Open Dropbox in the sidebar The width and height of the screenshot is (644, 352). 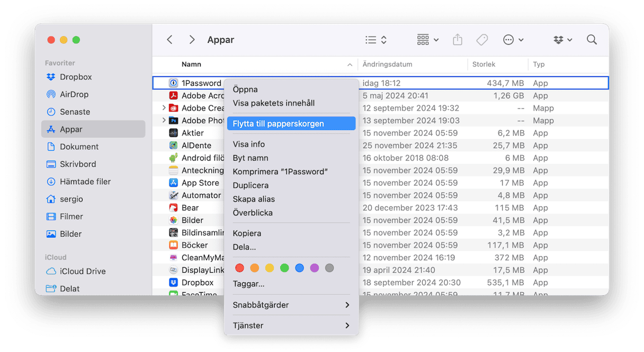coord(93,77)
